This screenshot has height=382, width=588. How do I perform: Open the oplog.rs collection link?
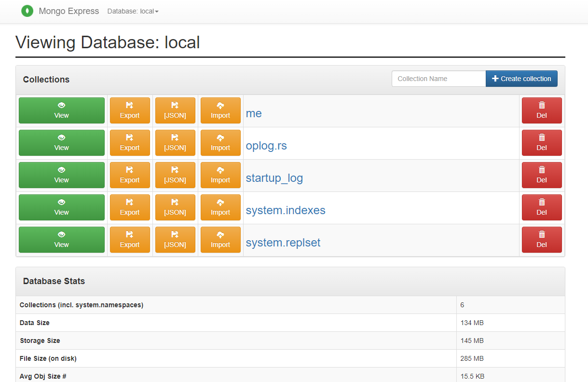[266, 146]
